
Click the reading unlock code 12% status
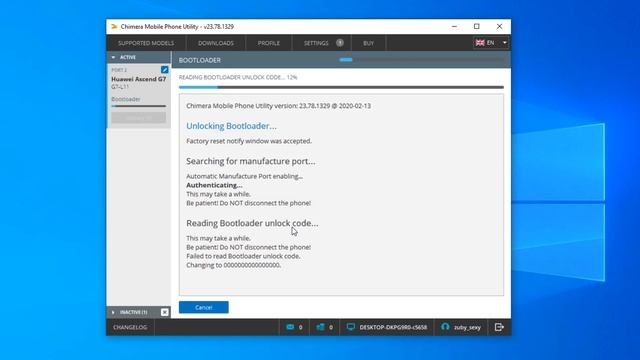238,77
